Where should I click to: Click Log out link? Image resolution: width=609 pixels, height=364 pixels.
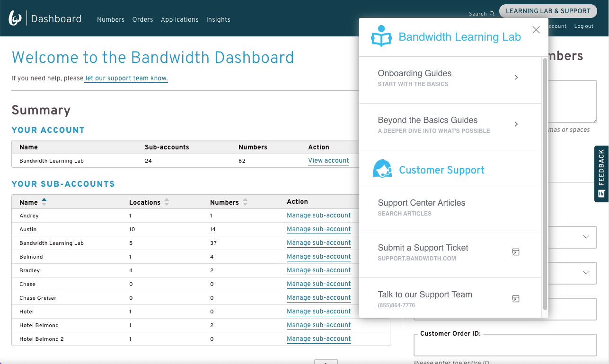click(x=584, y=26)
